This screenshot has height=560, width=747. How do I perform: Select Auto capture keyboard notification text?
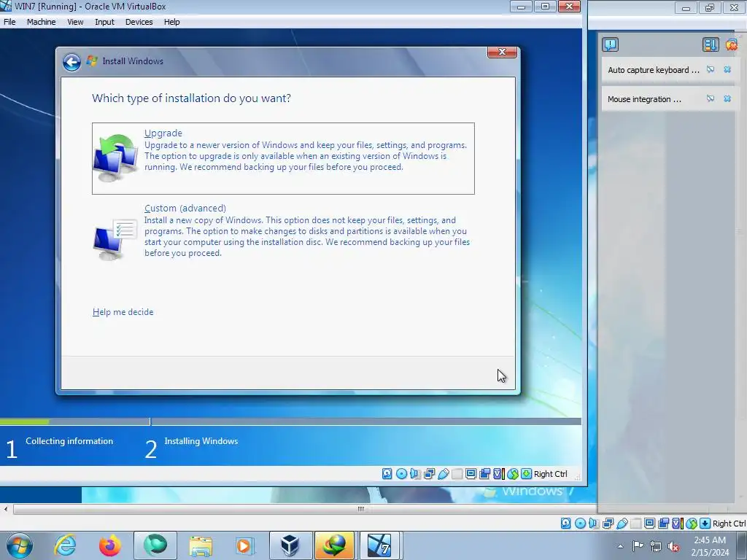click(x=653, y=70)
